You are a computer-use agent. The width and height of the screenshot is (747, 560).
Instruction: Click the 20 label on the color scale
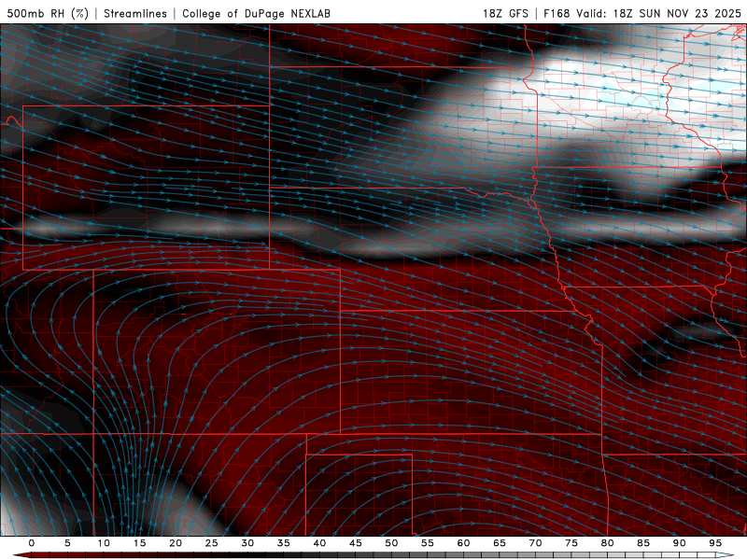(176, 543)
